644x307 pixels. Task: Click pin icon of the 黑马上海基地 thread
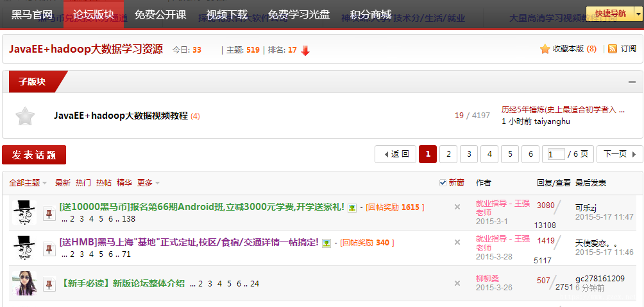point(49,248)
